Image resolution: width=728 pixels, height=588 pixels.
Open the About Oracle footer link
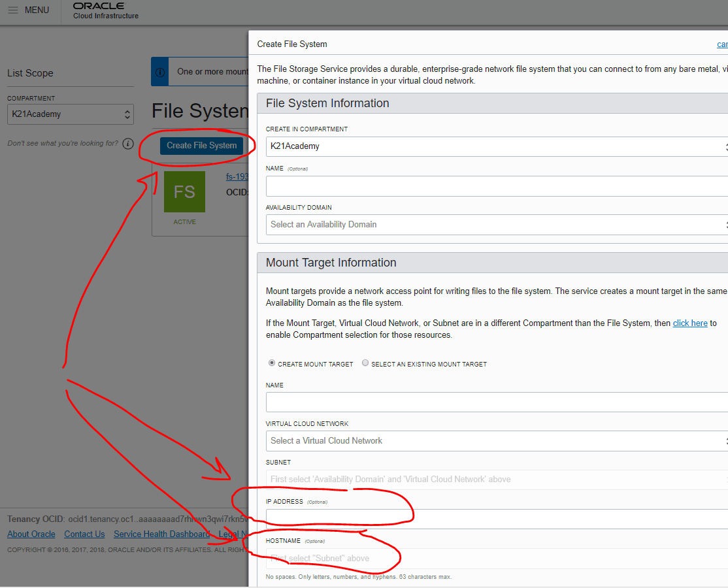31,534
